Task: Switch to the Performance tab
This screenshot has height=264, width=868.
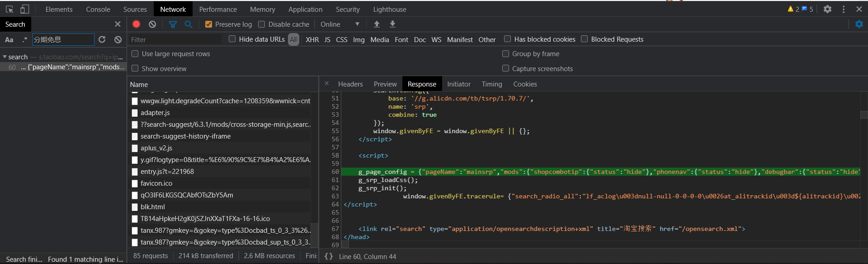Action: point(218,9)
